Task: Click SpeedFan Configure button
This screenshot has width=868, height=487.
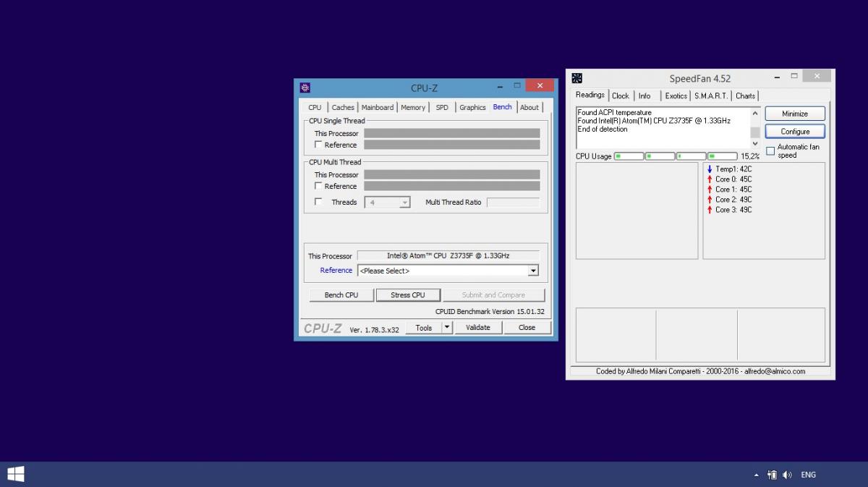Action: [795, 132]
